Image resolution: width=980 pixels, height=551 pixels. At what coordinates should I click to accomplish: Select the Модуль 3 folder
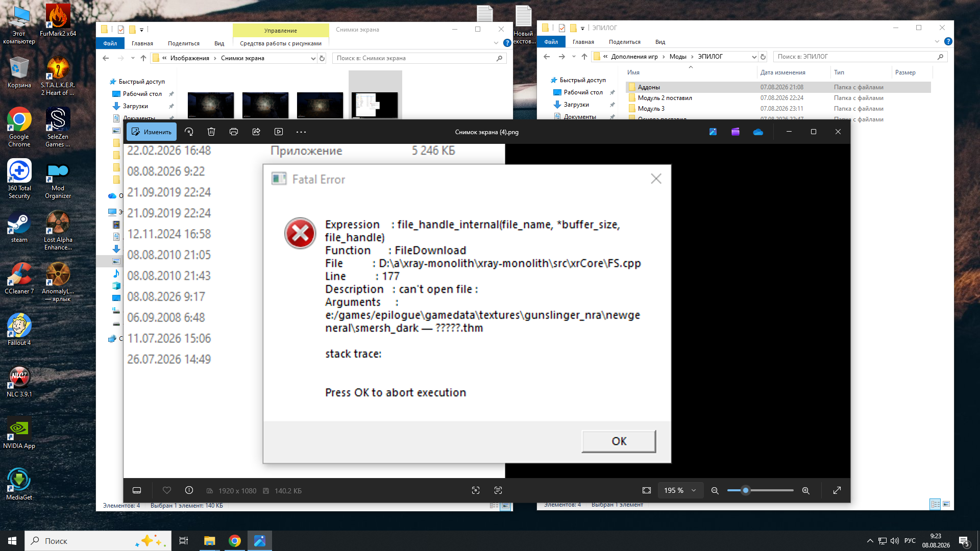pos(651,109)
